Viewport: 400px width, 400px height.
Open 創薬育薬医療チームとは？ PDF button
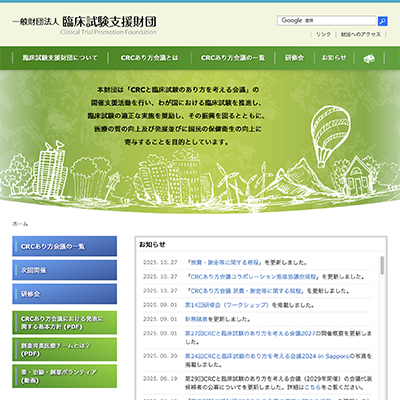pos(65,349)
